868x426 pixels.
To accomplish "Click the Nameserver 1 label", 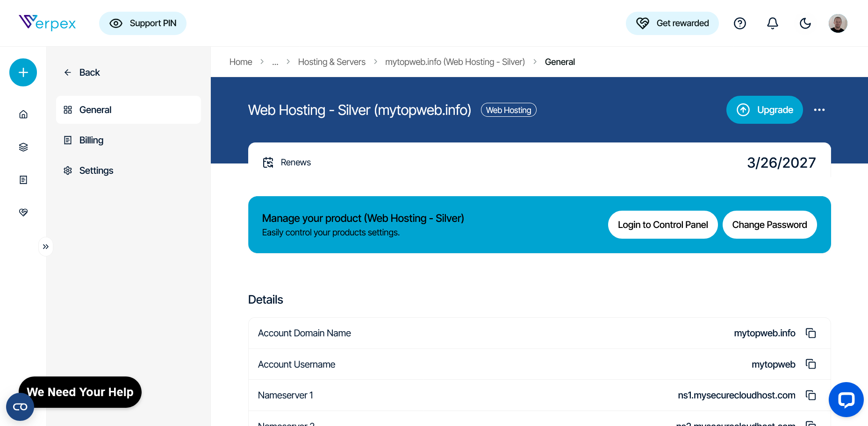I will click(x=286, y=395).
